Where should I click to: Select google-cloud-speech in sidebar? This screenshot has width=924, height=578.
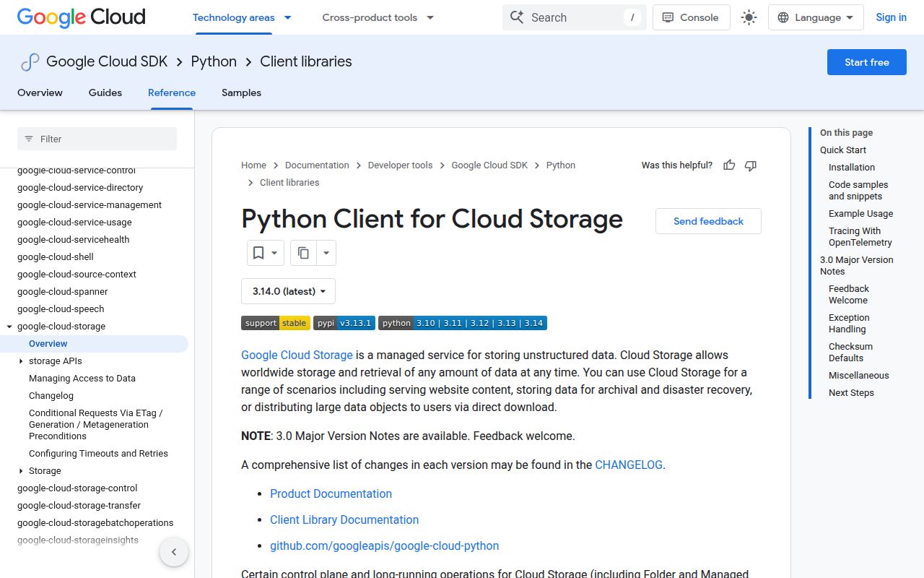tap(61, 309)
